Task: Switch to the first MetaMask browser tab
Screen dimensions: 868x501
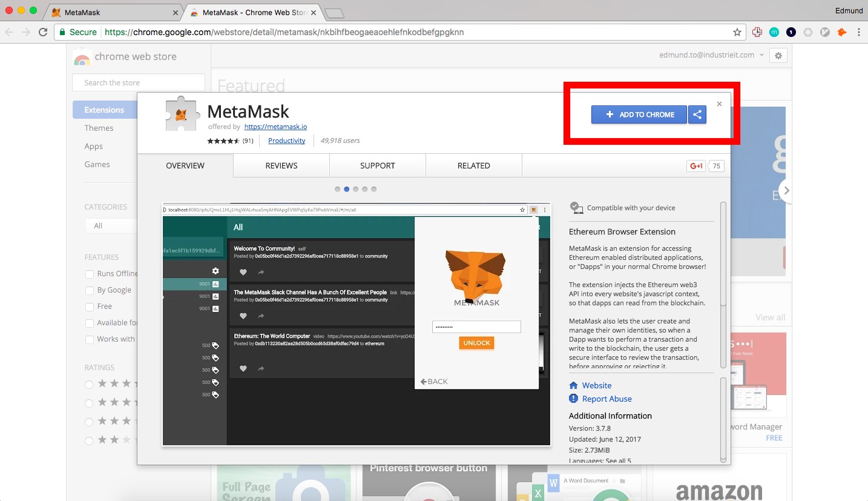Action: click(115, 12)
